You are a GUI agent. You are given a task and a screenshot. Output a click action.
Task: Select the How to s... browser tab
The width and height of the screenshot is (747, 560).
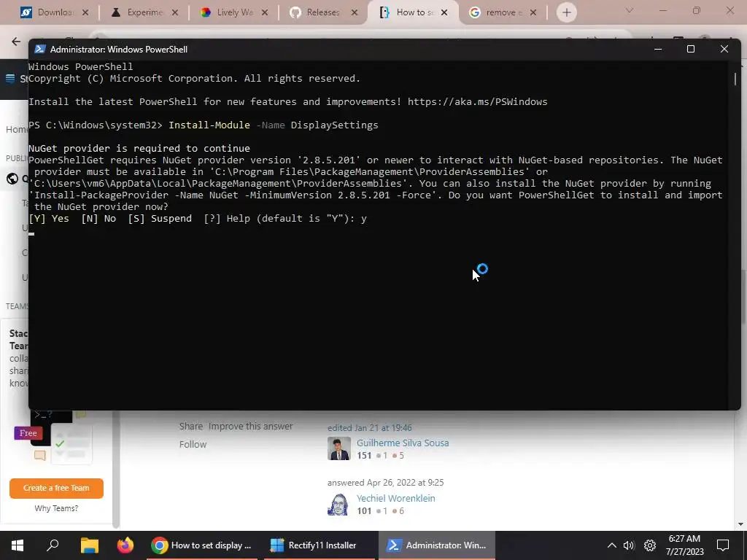point(414,12)
